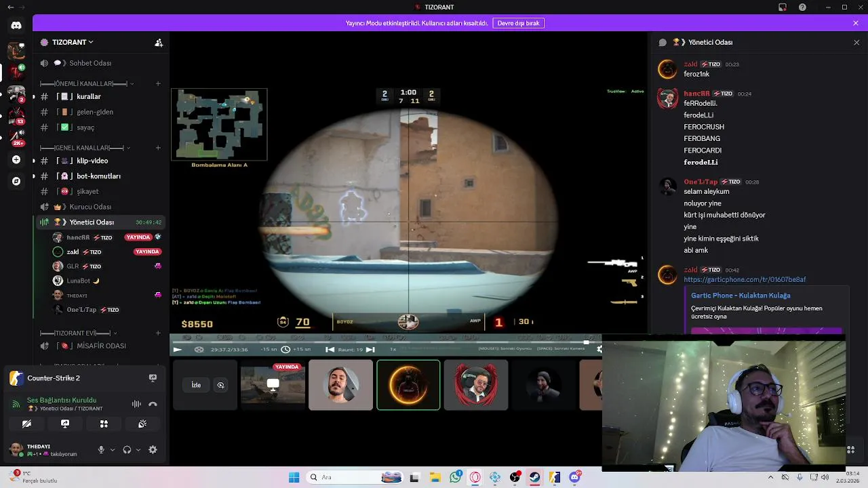Click Devre dışı bırak button
This screenshot has height=488, width=868.
click(519, 23)
